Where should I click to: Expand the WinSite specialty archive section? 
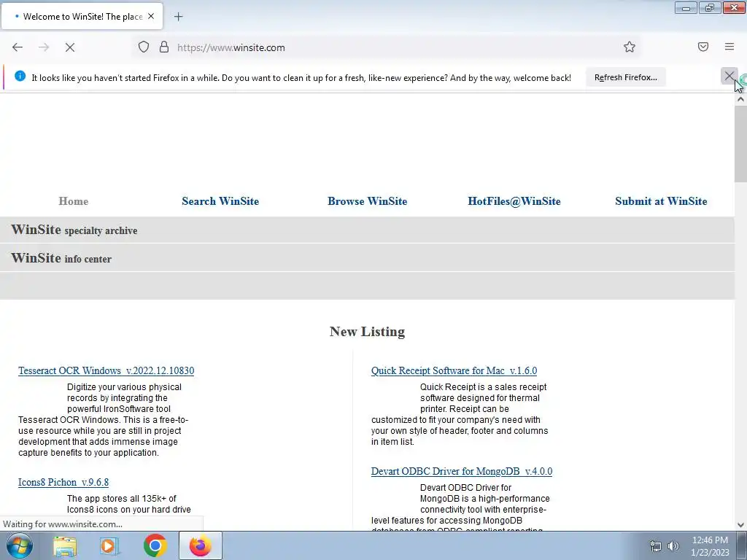(367, 230)
